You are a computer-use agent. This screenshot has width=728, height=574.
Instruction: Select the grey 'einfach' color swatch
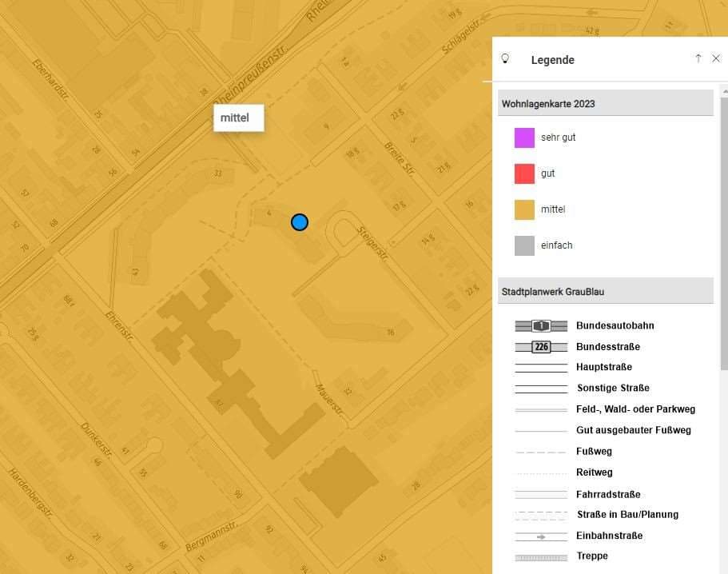pos(524,245)
